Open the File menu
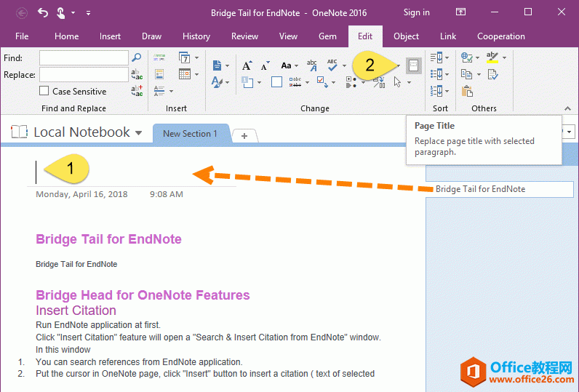The image size is (579, 392). (x=22, y=36)
